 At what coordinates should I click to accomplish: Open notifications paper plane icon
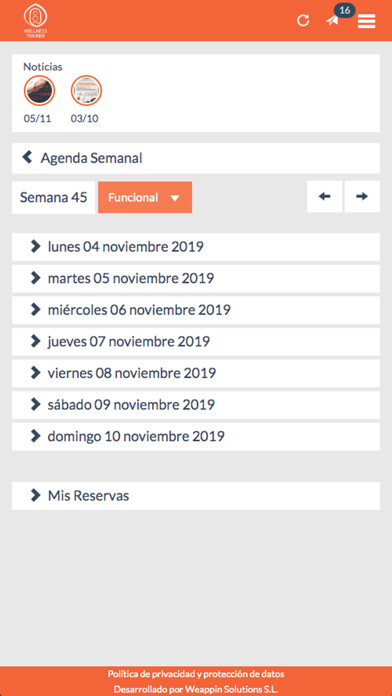click(333, 20)
